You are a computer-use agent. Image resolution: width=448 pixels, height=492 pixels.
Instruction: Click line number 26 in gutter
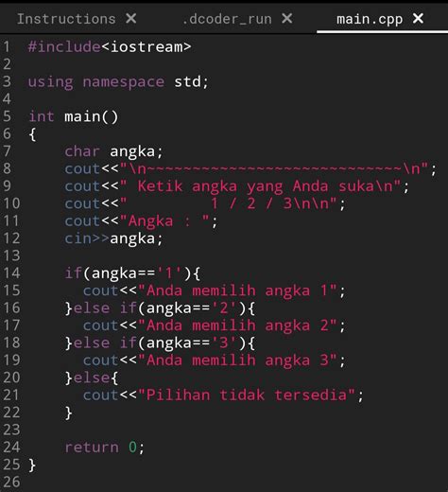pos(11,482)
